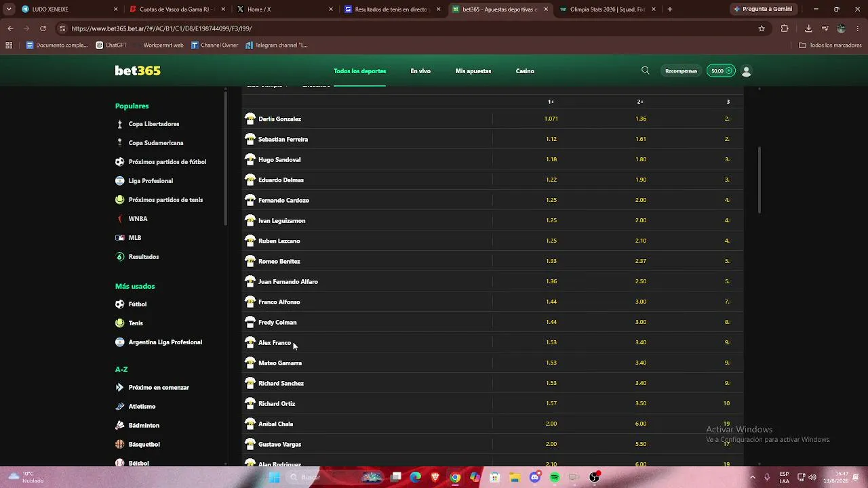Image resolution: width=868 pixels, height=488 pixels.
Task: Click the page vertical scrollbar
Action: pyautogui.click(x=759, y=180)
